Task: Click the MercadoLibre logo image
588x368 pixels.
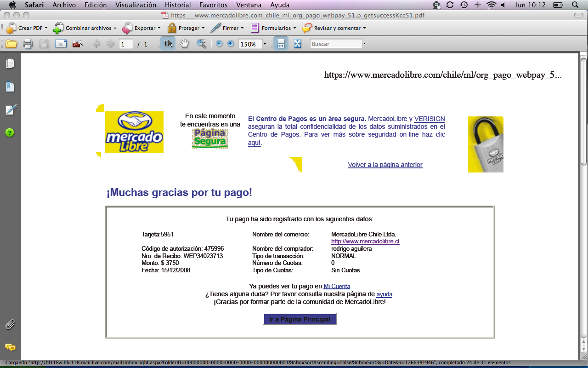Action: pos(134,132)
